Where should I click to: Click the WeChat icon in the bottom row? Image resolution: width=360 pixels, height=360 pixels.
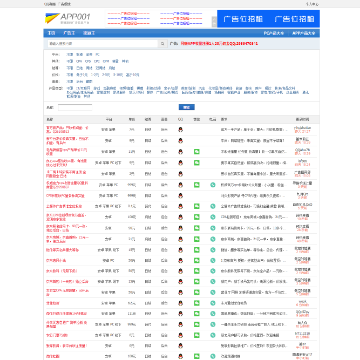pyautogui.click(x=197, y=356)
